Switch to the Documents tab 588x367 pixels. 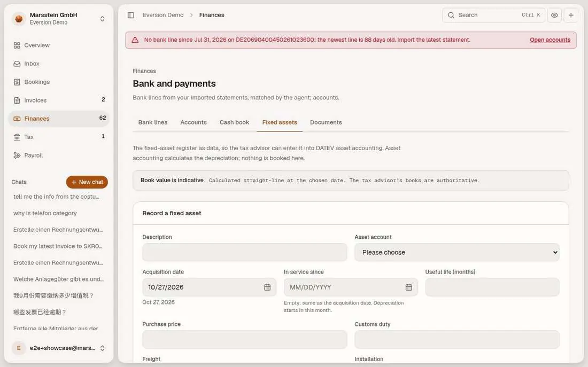[x=326, y=122]
